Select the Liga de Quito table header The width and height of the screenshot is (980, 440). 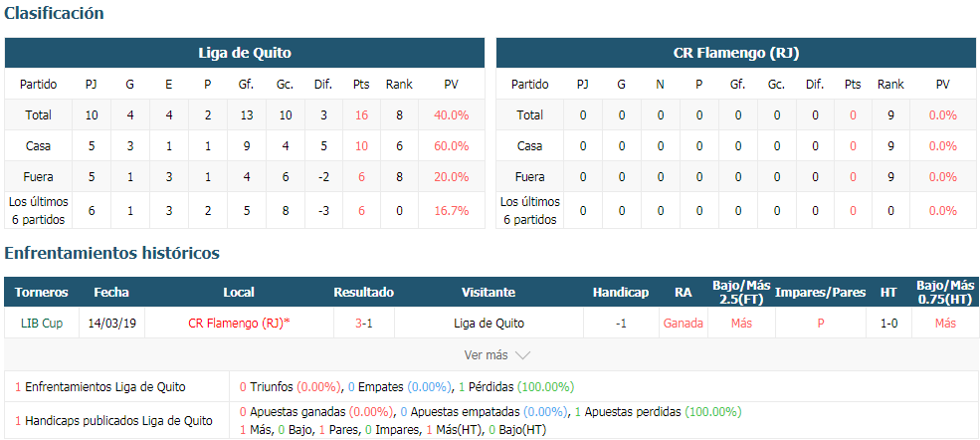click(x=245, y=53)
